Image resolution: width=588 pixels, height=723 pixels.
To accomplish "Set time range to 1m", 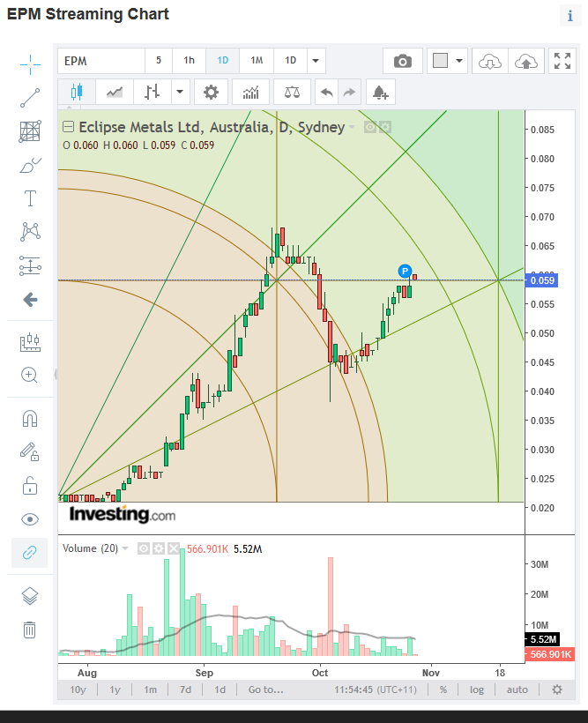I will click(x=151, y=689).
